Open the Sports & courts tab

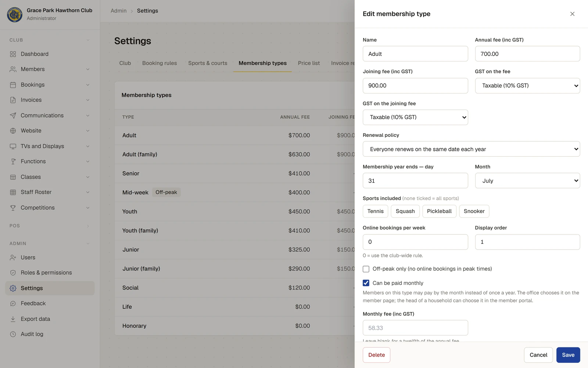pyautogui.click(x=208, y=63)
